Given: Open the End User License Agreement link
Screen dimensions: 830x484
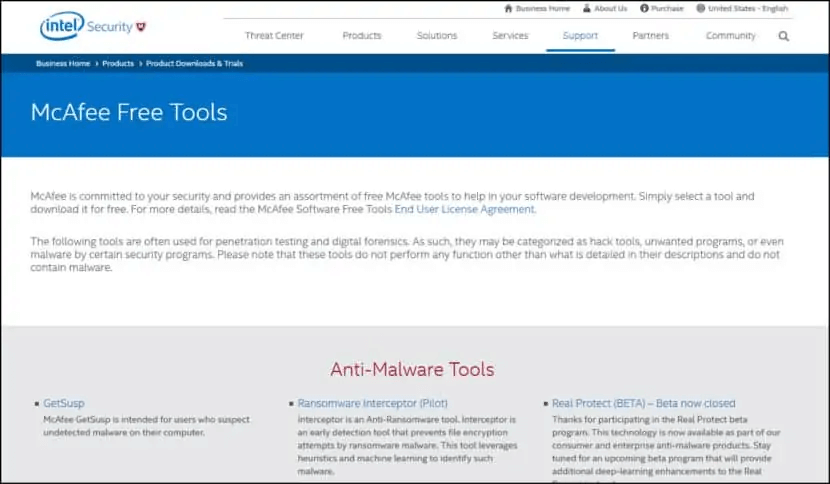Looking at the screenshot, I should point(464,209).
